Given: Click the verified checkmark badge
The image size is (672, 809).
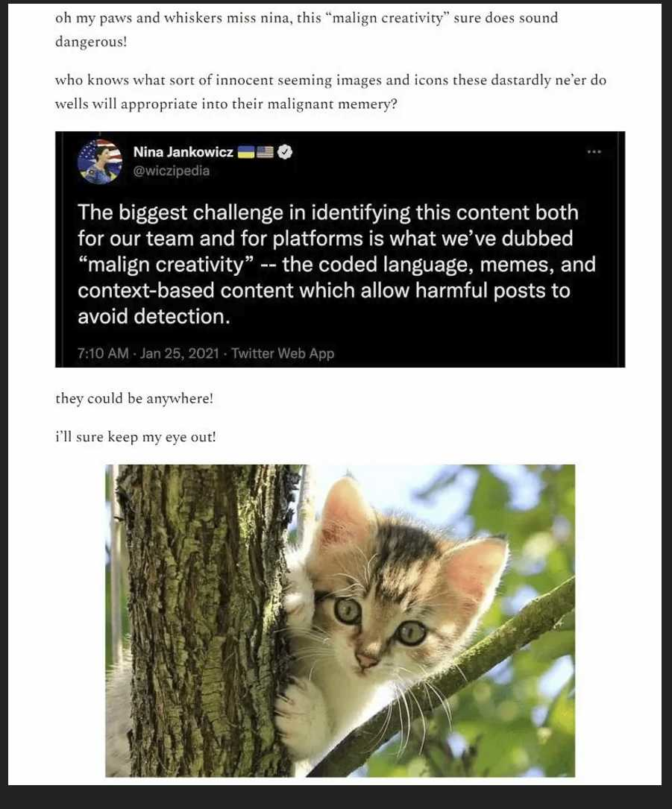Looking at the screenshot, I should coord(285,151).
